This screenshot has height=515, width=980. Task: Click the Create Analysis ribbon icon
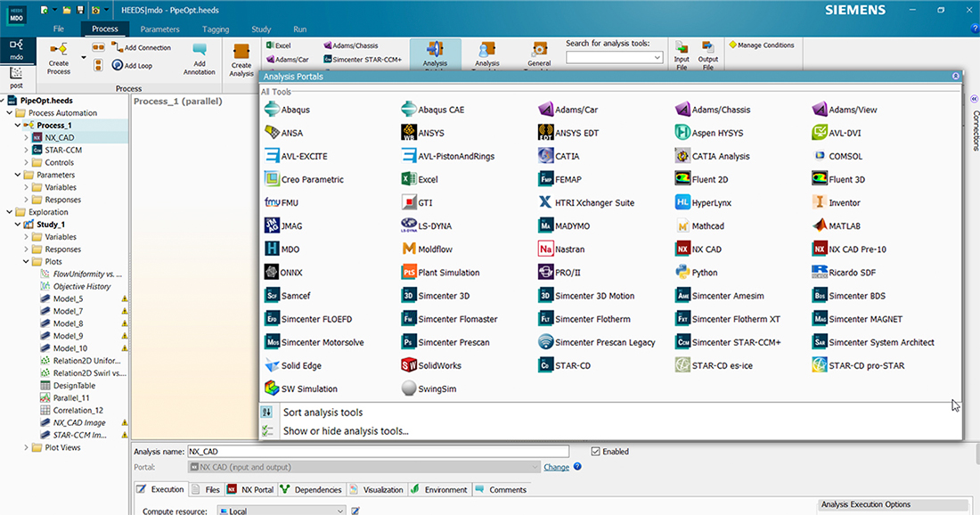pos(241,60)
